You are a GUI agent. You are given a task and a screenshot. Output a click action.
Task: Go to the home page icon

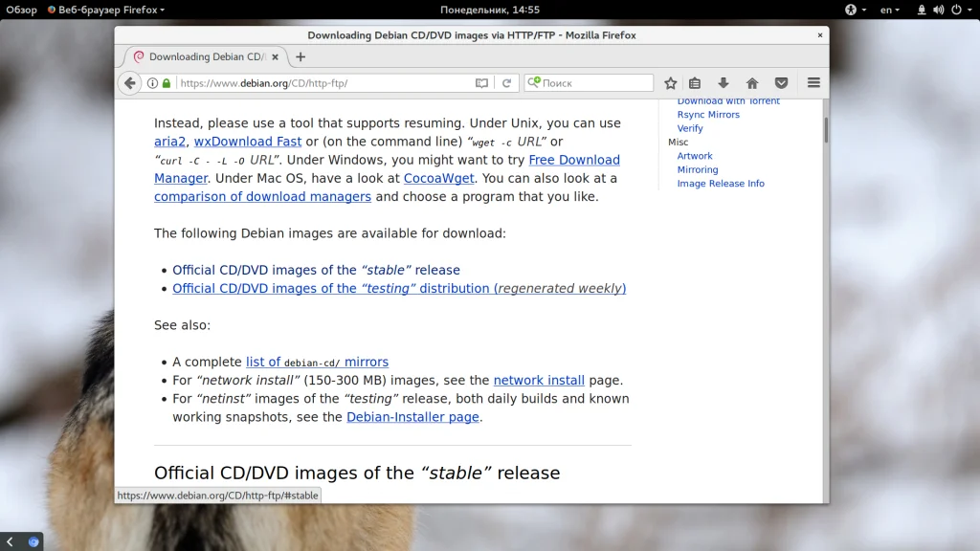752,83
